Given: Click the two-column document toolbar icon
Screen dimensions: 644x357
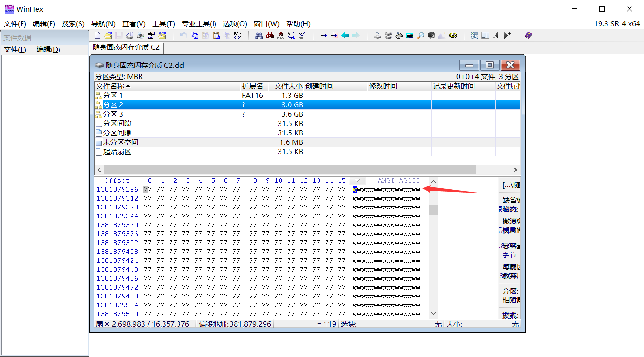Looking at the screenshot, I should click(485, 35).
